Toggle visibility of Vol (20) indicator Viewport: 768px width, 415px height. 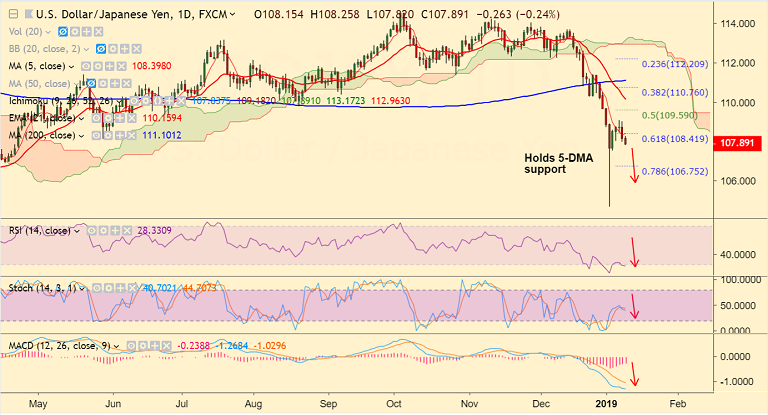(63, 32)
